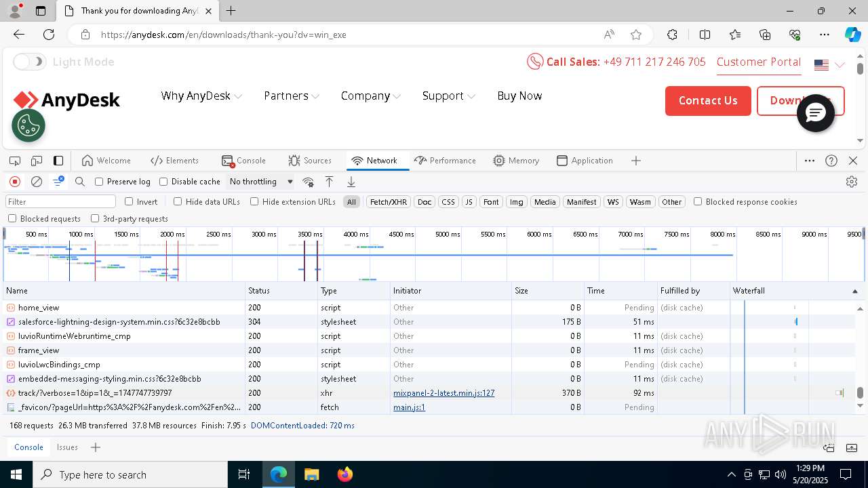Clear the network log

point(37,182)
